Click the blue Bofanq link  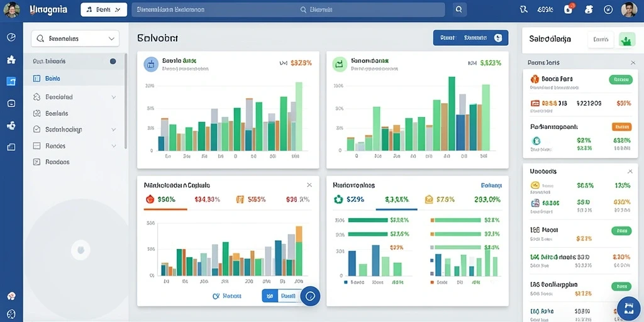[491, 186]
